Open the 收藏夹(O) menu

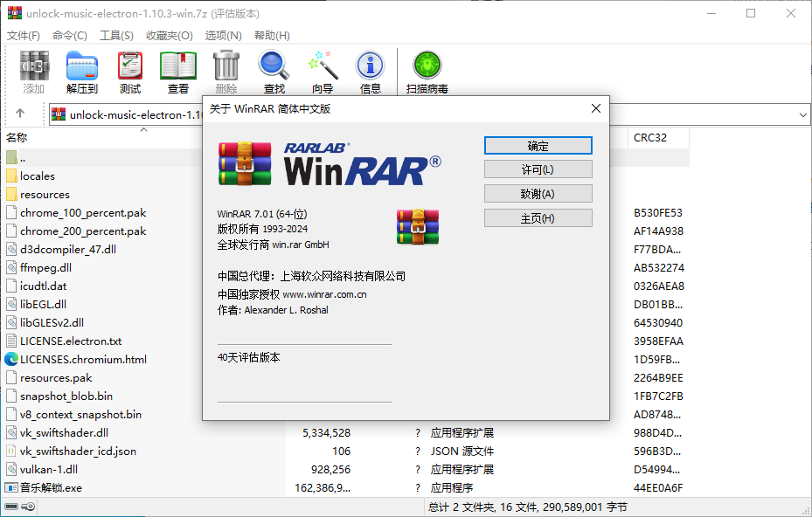point(169,36)
